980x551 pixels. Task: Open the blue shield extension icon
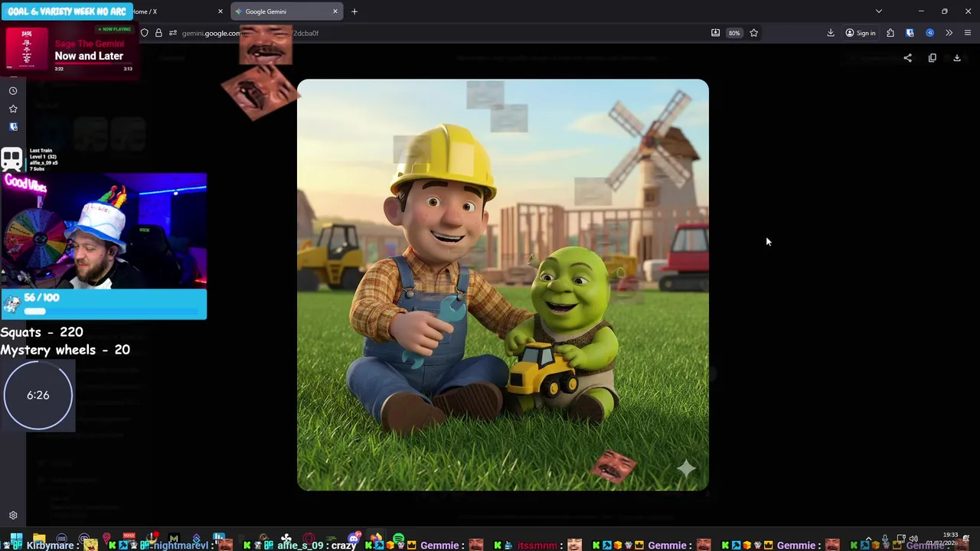click(910, 33)
